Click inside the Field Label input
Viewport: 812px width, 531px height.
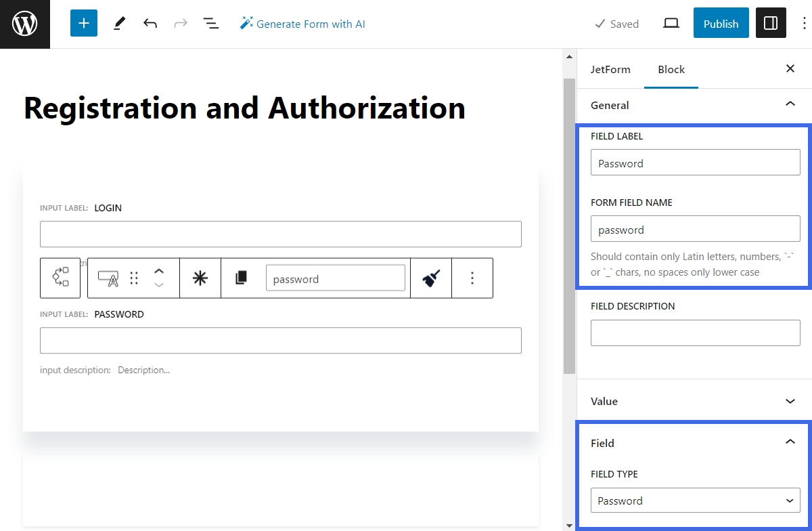point(695,163)
